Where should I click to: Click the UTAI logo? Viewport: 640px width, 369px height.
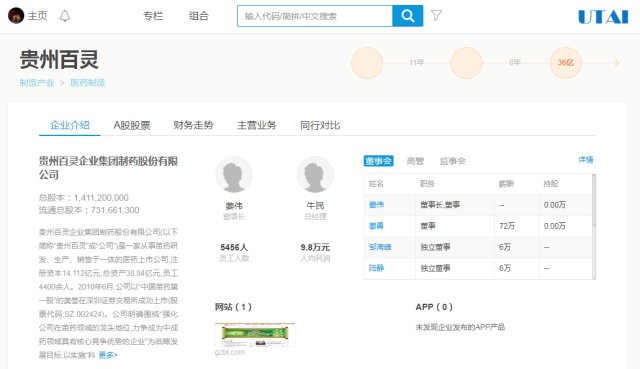coord(603,17)
